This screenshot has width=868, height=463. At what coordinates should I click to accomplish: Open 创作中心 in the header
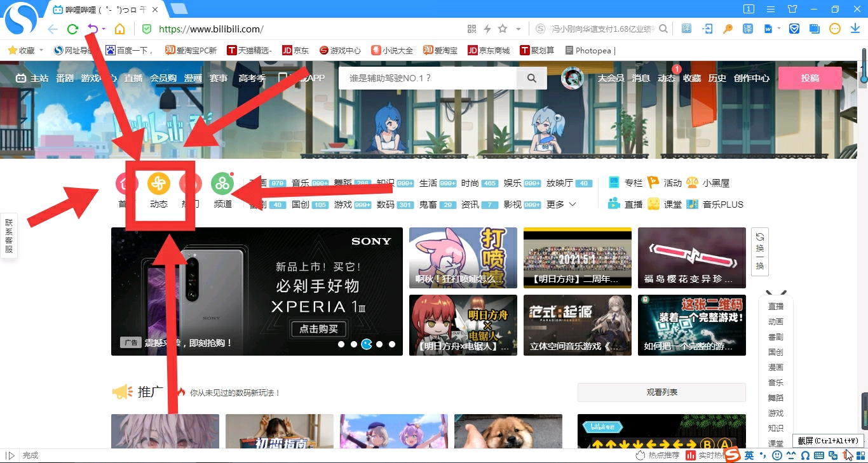click(x=752, y=78)
